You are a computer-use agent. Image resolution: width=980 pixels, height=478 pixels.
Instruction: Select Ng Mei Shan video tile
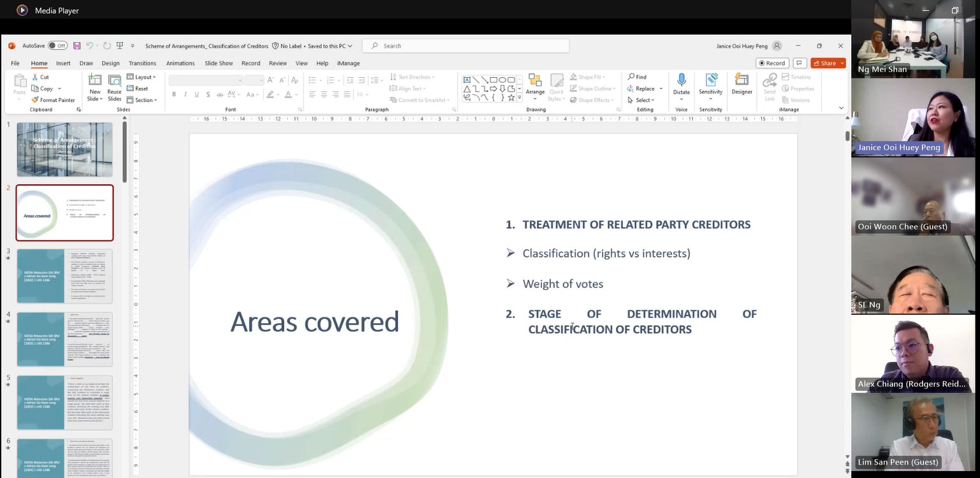[x=912, y=39]
